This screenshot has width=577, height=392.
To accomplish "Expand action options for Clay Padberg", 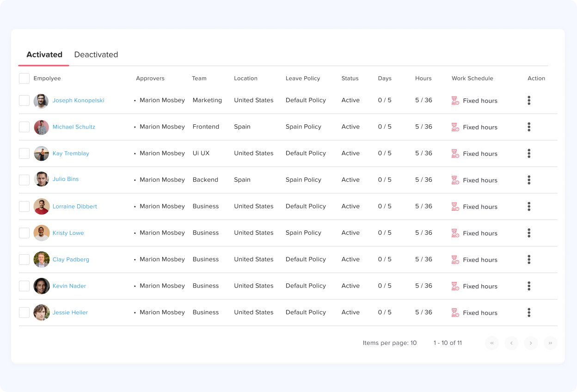I will pyautogui.click(x=529, y=260).
